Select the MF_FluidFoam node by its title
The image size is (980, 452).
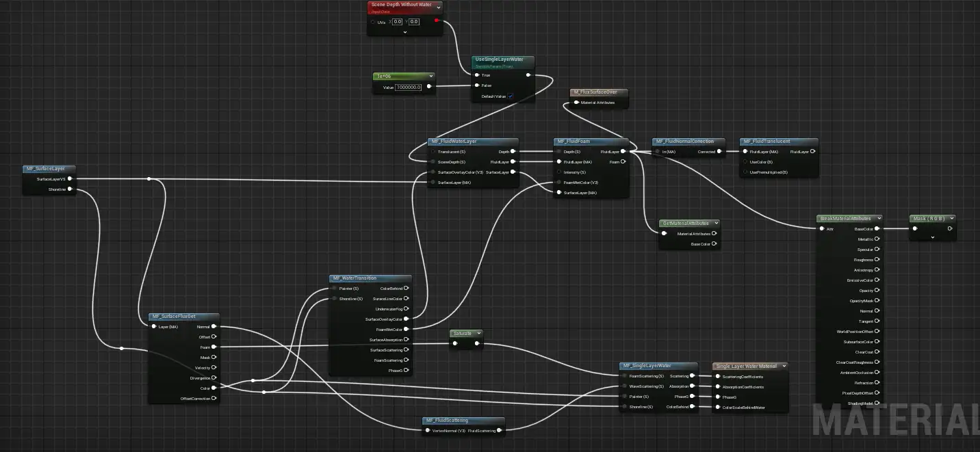tap(574, 142)
